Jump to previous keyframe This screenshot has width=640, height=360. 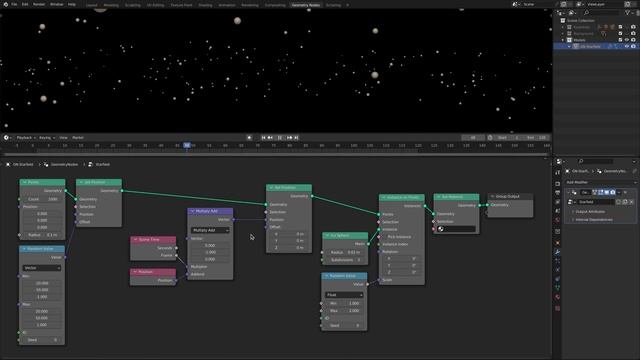pyautogui.click(x=270, y=138)
